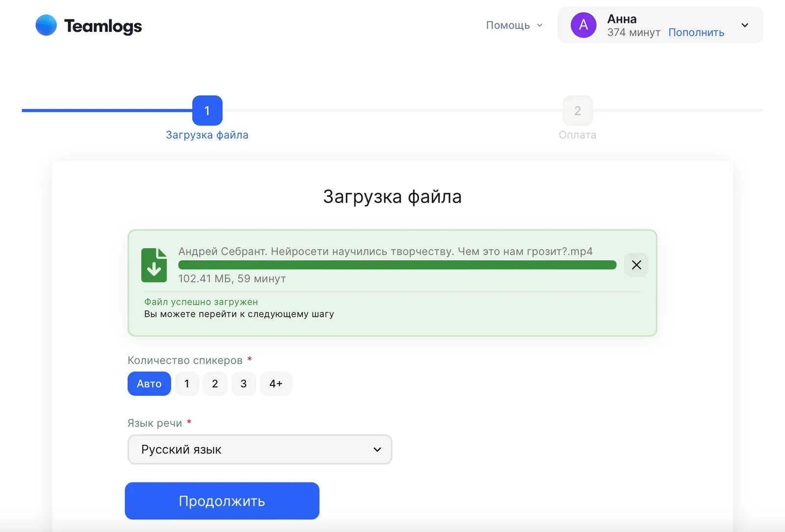Click the 374 минут balance text
Screen dimensions: 785x532
point(634,32)
